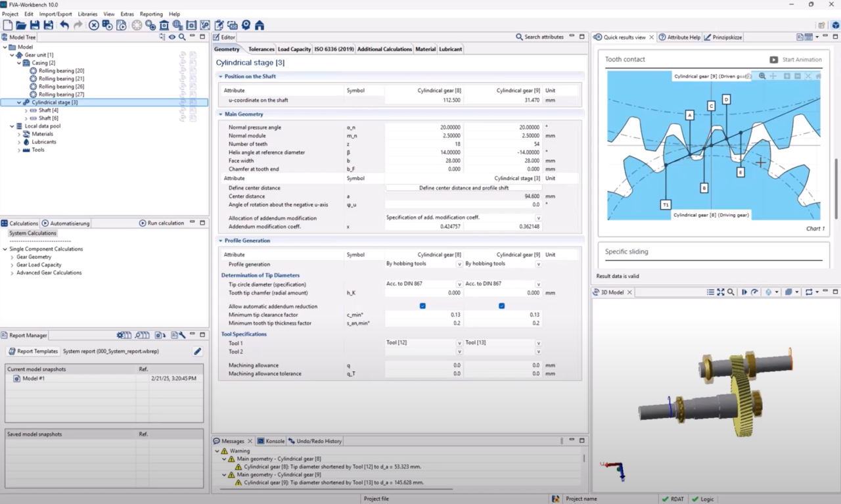Click the Face width field for gear [8]
The height and width of the screenshot is (504, 841).
click(424, 161)
